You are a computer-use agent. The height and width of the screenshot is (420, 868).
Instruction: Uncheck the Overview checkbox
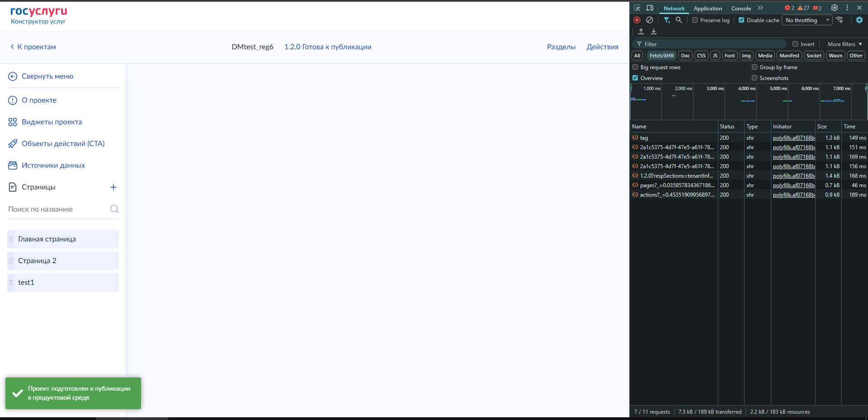pos(635,78)
